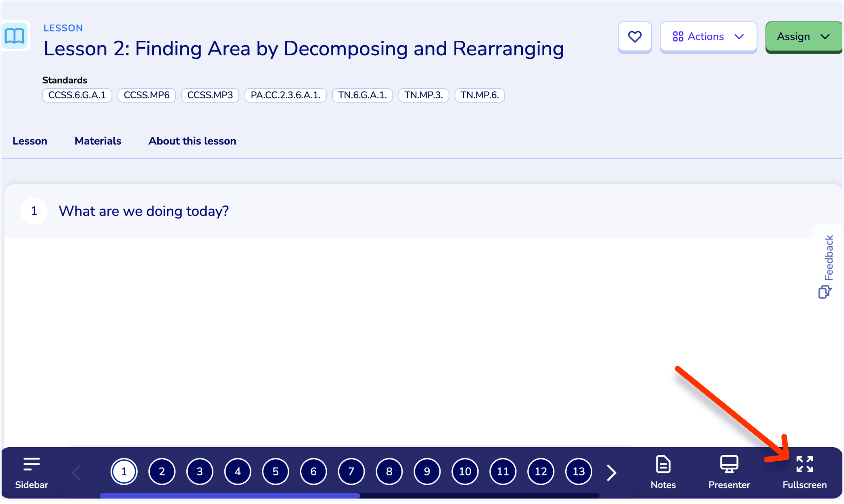Screen dimensions: 844x504
Task: Open standard CCSS.6.G.A.1 tag
Action: pos(77,95)
